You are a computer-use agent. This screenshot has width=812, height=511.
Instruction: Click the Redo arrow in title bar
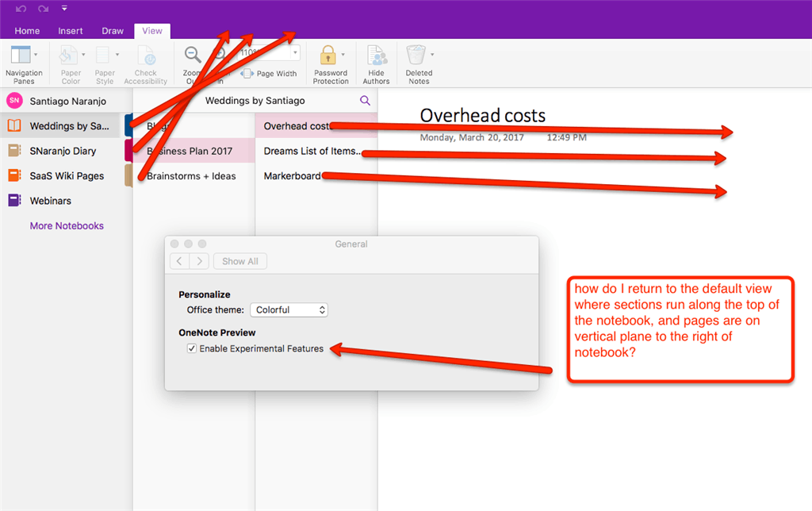44,8
